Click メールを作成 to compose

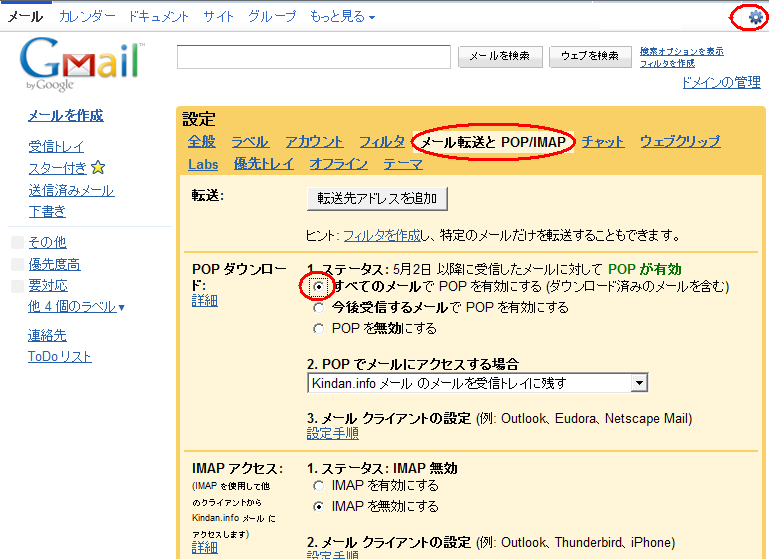coord(66,116)
